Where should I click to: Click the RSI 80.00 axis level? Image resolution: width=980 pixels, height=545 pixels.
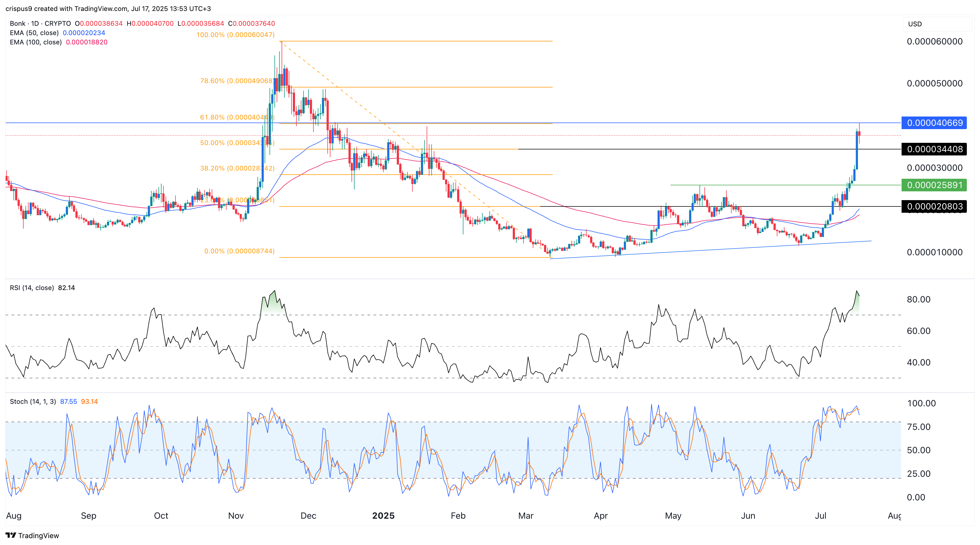(x=918, y=300)
